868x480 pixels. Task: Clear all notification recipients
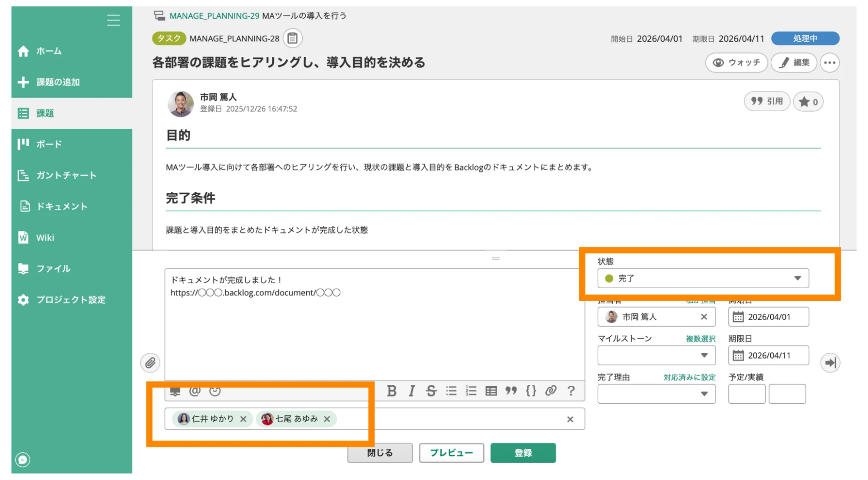pos(570,419)
